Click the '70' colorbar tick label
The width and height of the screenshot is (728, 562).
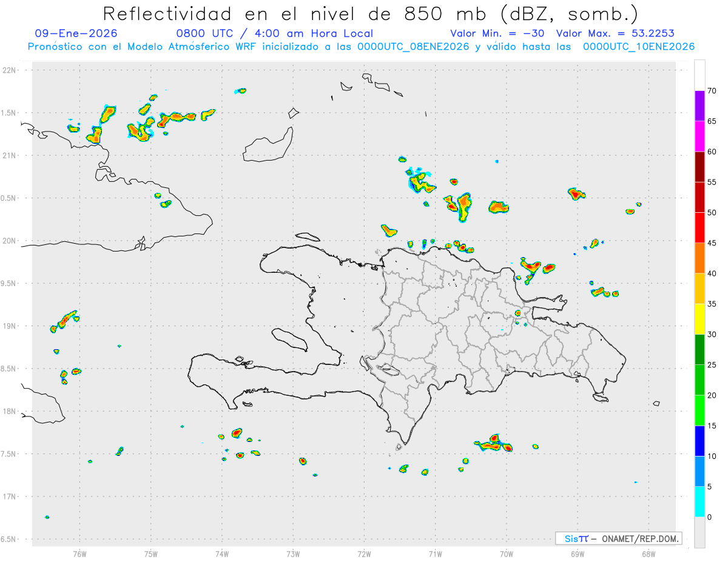point(712,91)
